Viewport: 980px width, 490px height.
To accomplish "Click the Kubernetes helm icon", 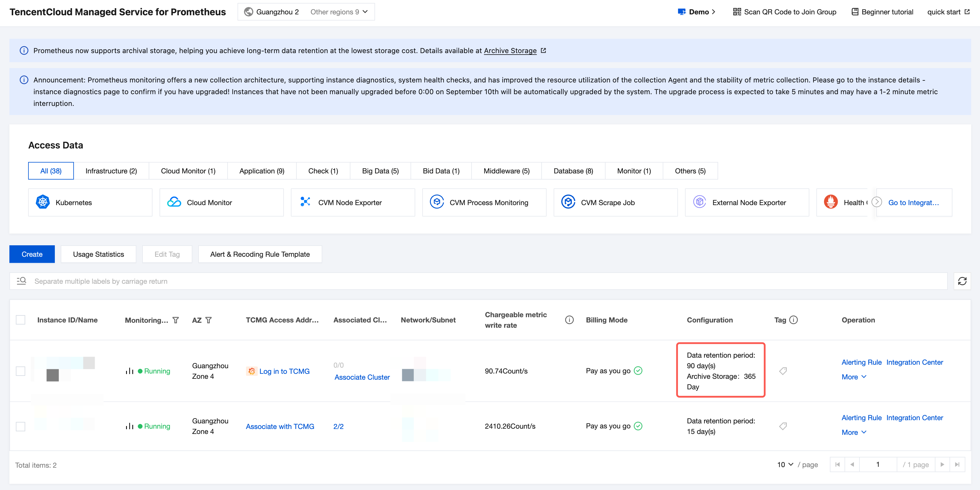I will (x=43, y=202).
